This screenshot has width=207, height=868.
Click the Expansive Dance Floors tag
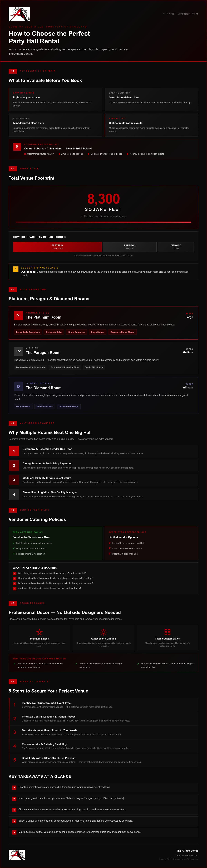(x=122, y=332)
